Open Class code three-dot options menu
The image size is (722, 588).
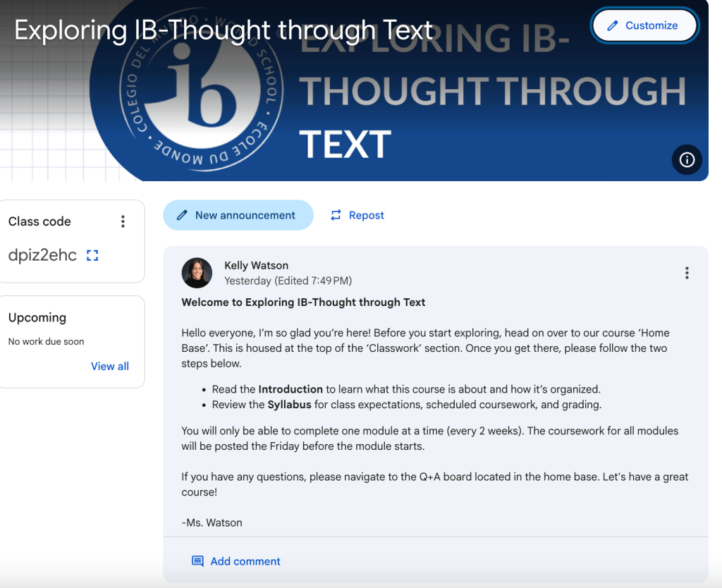click(123, 221)
